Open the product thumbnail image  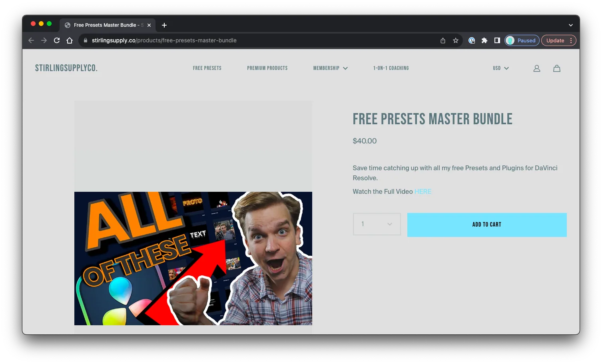tap(193, 258)
